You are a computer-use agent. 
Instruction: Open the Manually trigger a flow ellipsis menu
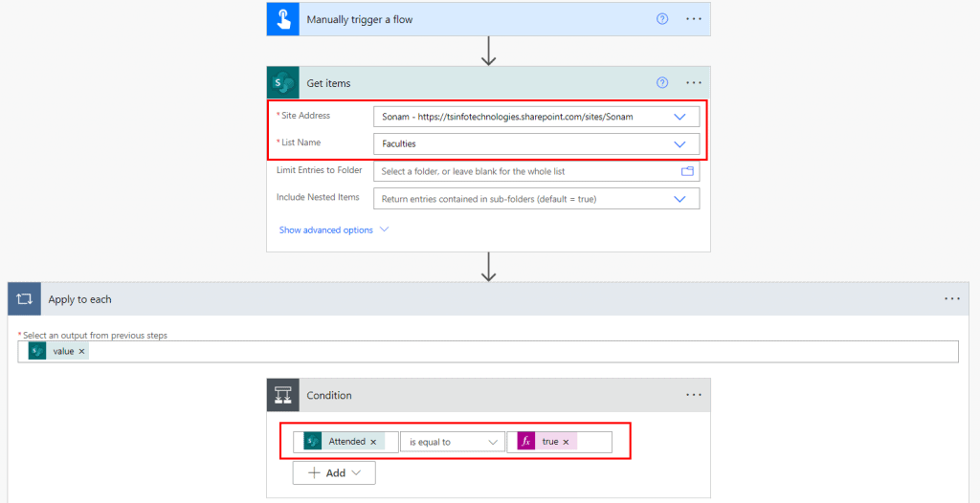tap(695, 19)
